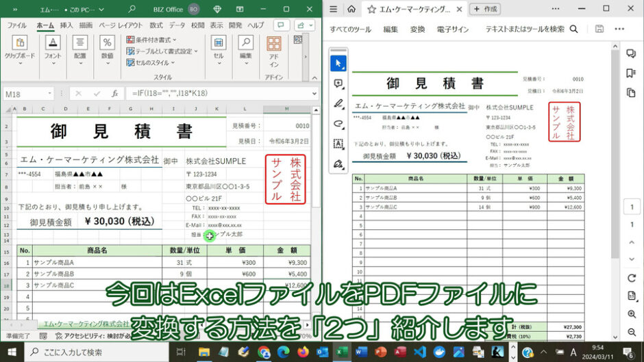
Task: Choose the add comment tool in Acrobat sidebar
Action: pos(338,83)
